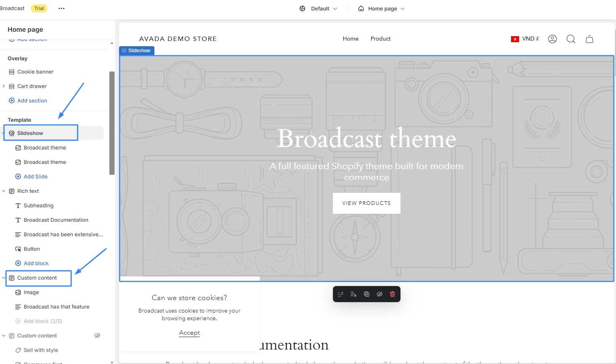Open Product in store navigation

pyautogui.click(x=380, y=39)
